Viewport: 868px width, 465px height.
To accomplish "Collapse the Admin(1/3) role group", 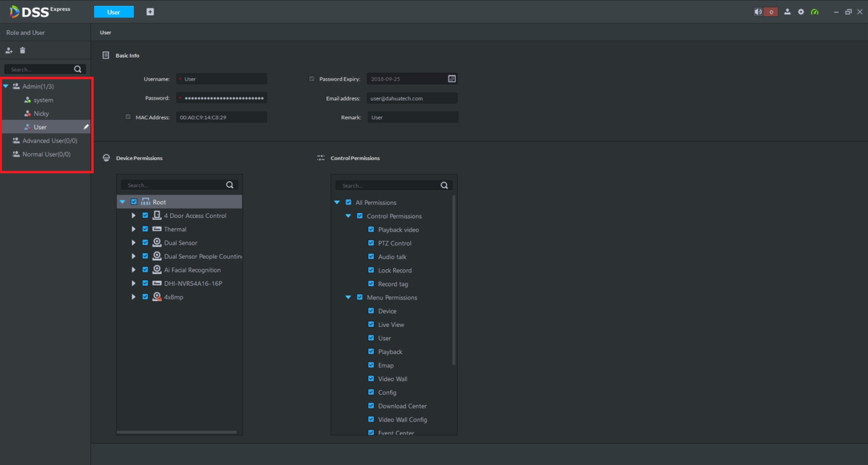I will (6, 86).
